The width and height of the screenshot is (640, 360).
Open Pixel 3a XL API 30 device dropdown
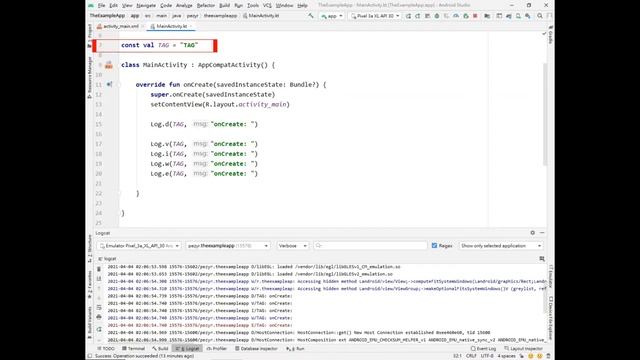[x=375, y=16]
